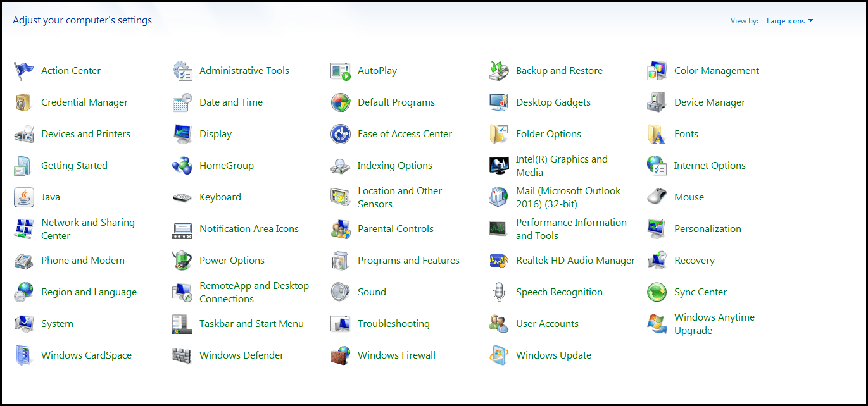868x406 pixels.
Task: Click the Getting Started icon
Action: click(x=24, y=166)
